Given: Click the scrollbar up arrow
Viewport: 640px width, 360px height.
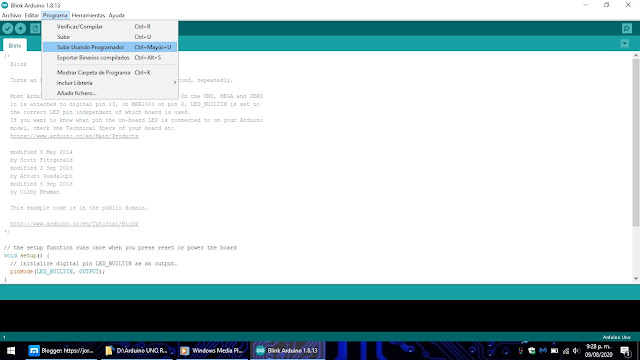Looking at the screenshot, I should click(x=636, y=56).
